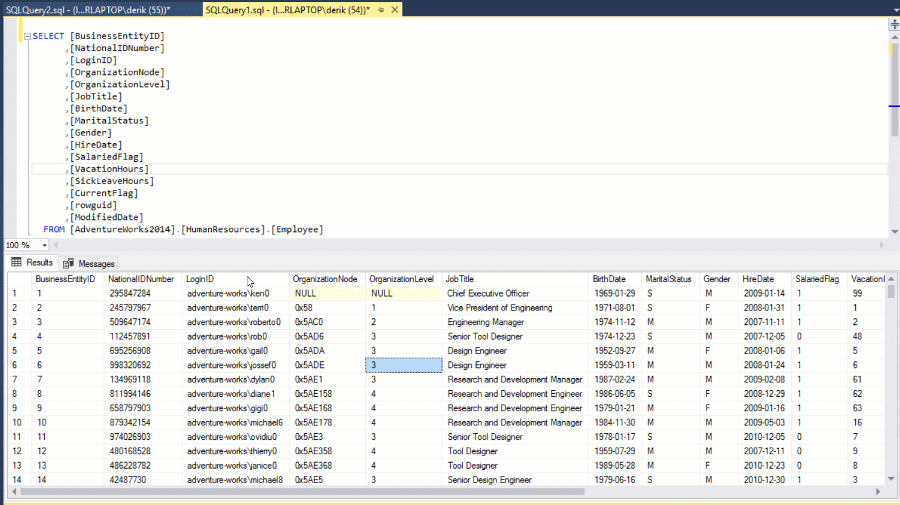Select row 10 via its row header
The height and width of the screenshot is (505, 900).
[15, 423]
